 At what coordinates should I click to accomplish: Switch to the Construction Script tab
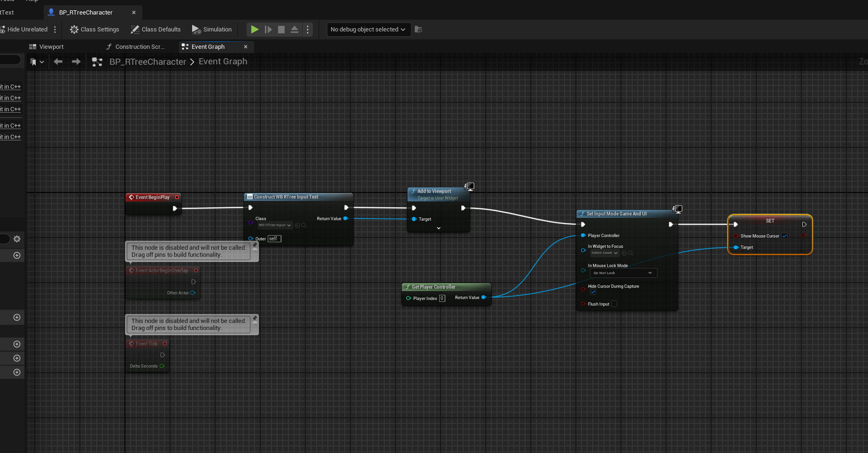click(136, 47)
